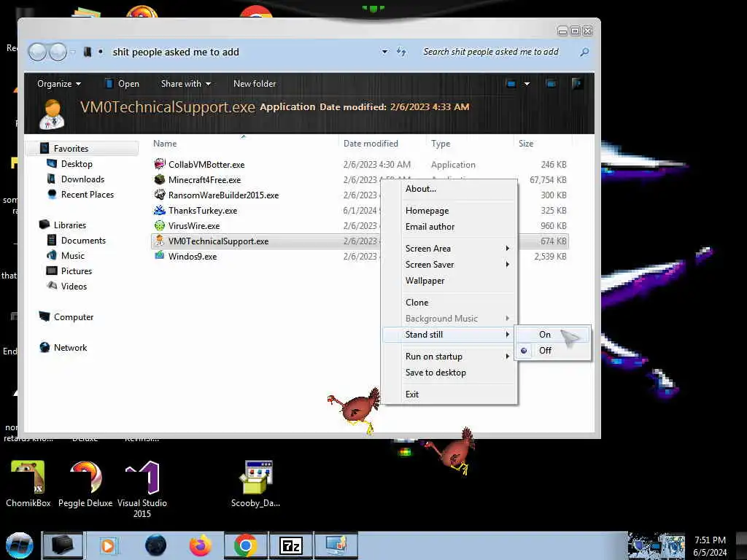Open Scooby_Da... desktop shortcut
Image resolution: width=747 pixels, height=560 pixels.
256,484
